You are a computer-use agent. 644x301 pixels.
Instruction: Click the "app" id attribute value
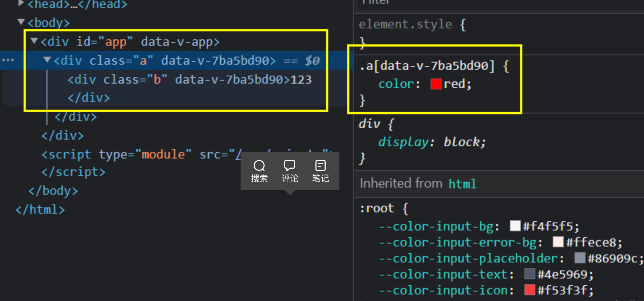[x=116, y=42]
